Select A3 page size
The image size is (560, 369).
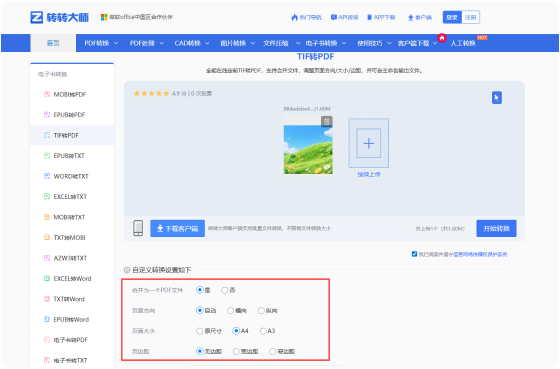pyautogui.click(x=263, y=331)
